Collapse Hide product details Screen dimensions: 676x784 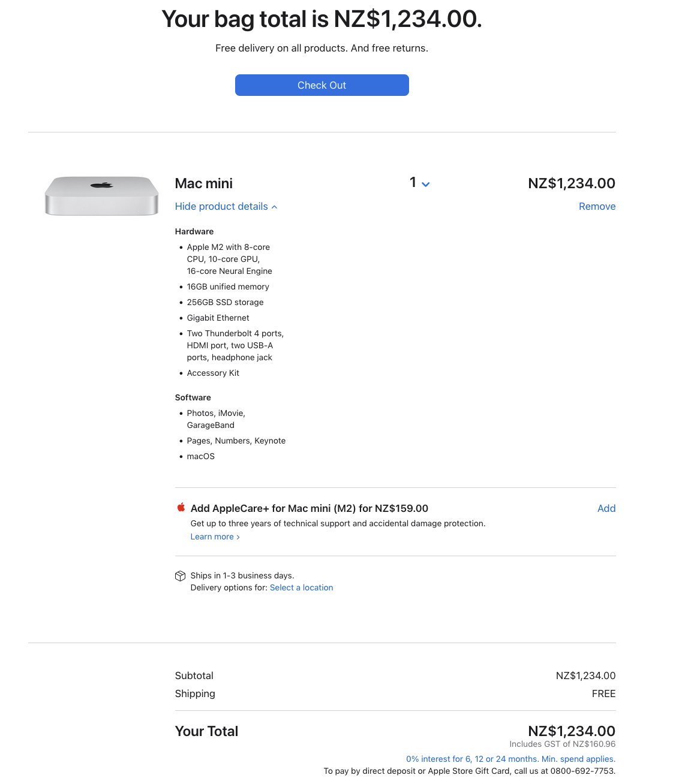pyautogui.click(x=221, y=206)
